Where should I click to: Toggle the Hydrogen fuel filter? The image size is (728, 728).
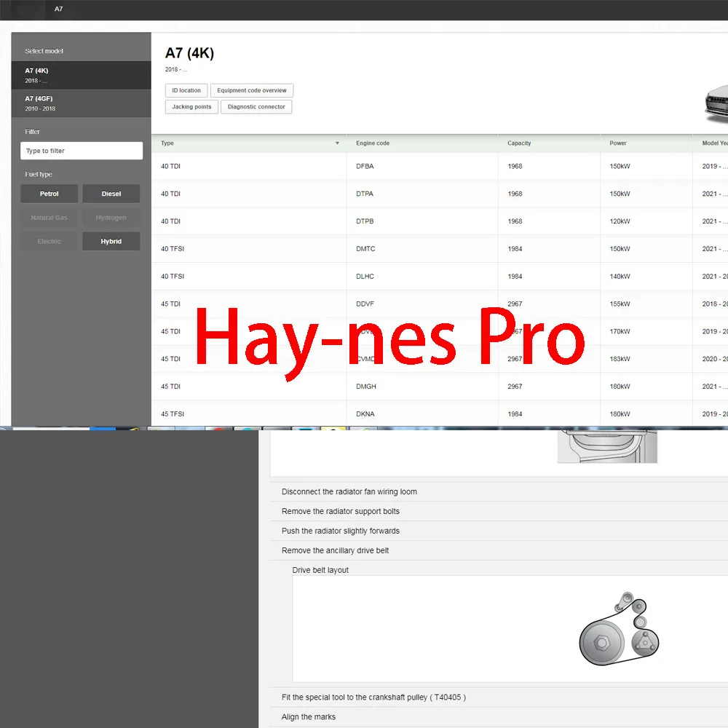[111, 218]
